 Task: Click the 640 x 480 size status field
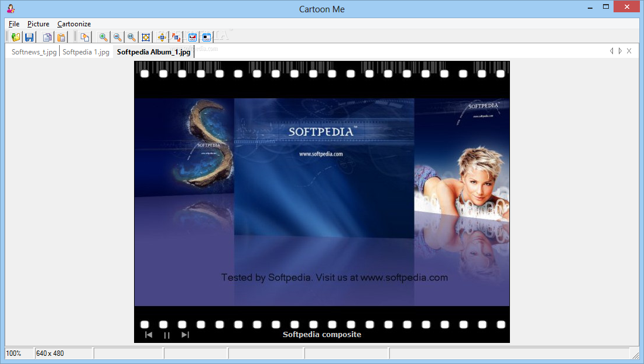pyautogui.click(x=63, y=353)
